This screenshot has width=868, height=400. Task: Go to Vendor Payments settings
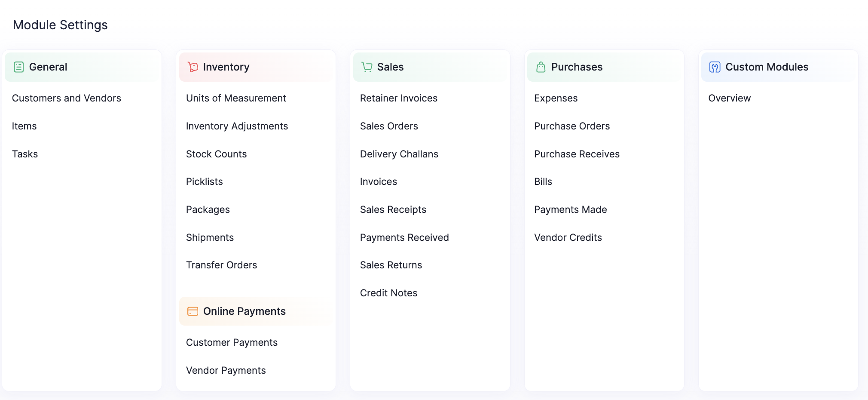click(226, 370)
